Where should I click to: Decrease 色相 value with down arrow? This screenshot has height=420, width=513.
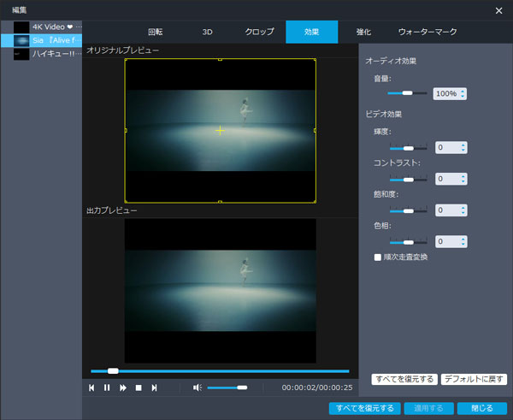(463, 244)
